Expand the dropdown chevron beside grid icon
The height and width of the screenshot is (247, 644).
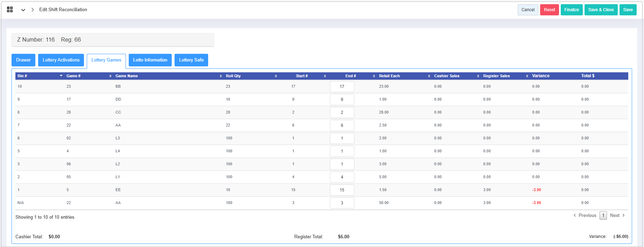click(x=23, y=10)
